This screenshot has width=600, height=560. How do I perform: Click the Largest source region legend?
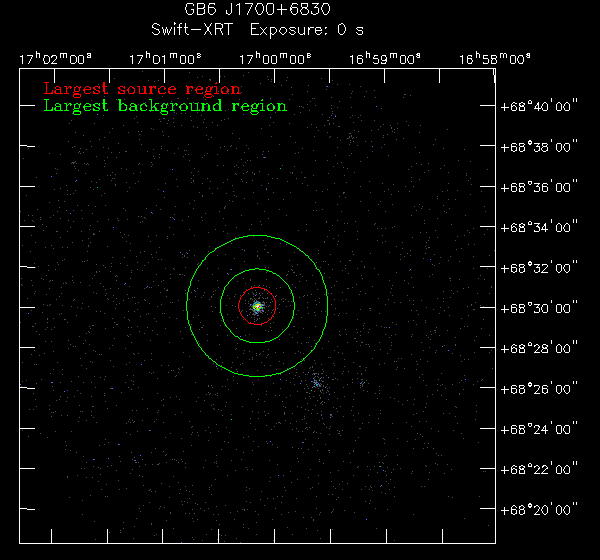(x=142, y=89)
